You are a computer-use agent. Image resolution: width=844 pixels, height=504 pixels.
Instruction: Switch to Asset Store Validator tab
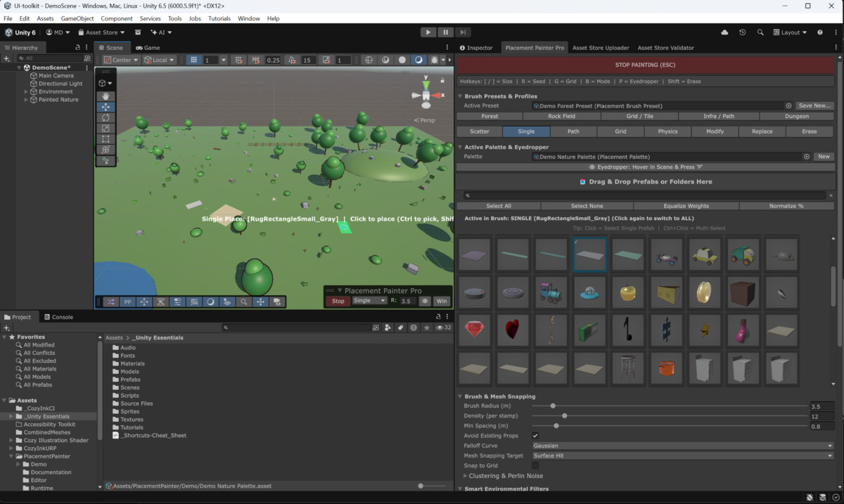click(x=665, y=48)
